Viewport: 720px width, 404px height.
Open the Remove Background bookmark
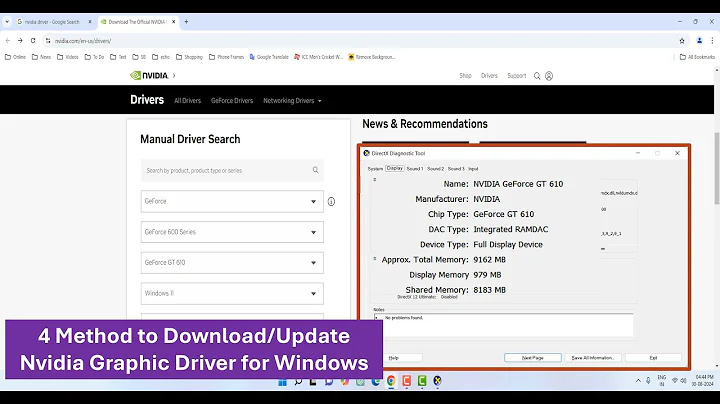[x=371, y=57]
